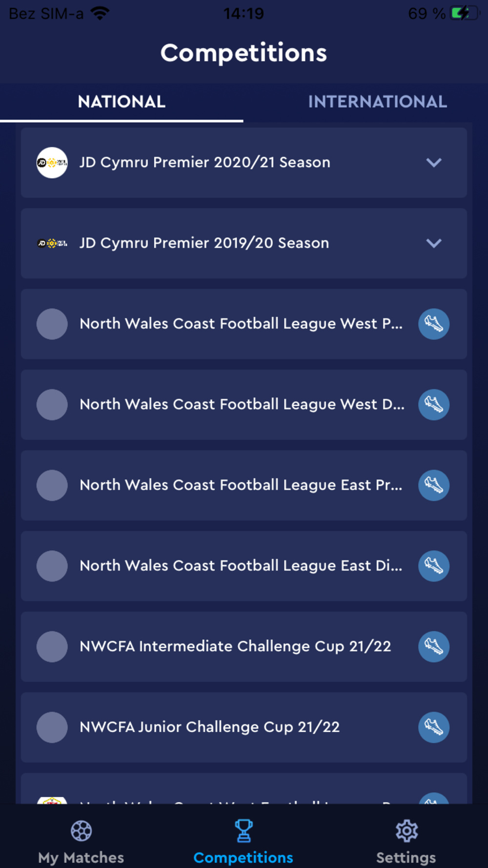
Task: Tap boot icon on League West D... row
Action: click(x=433, y=405)
